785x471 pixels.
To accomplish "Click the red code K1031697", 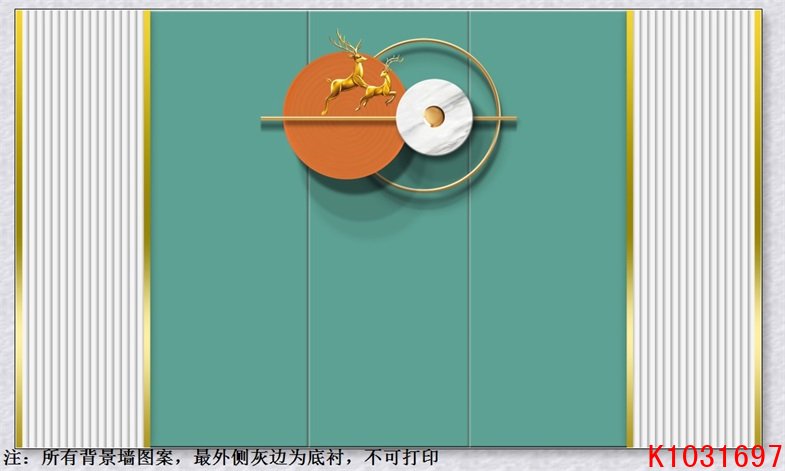I will tap(714, 456).
